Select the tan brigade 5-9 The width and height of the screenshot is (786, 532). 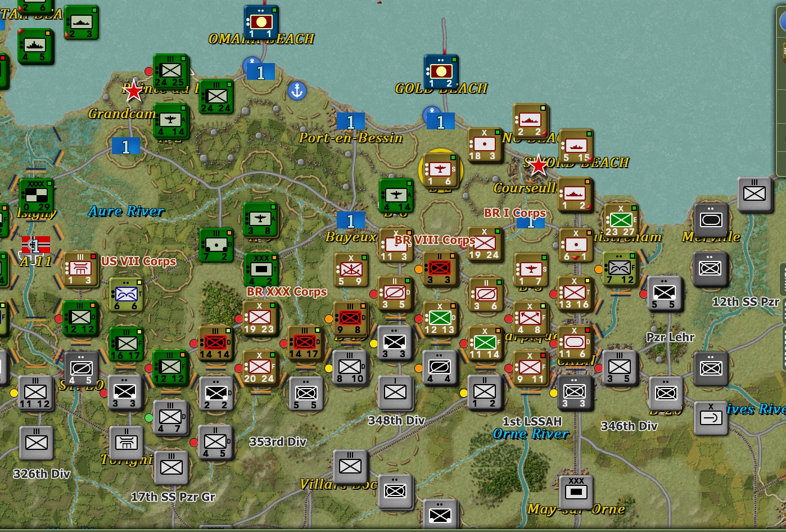pos(351,270)
